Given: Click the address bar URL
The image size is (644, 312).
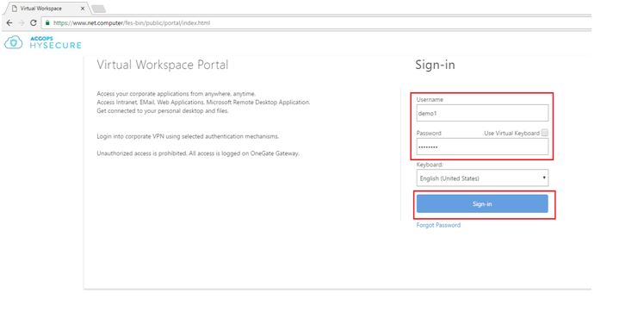Looking at the screenshot, I should click(x=132, y=23).
